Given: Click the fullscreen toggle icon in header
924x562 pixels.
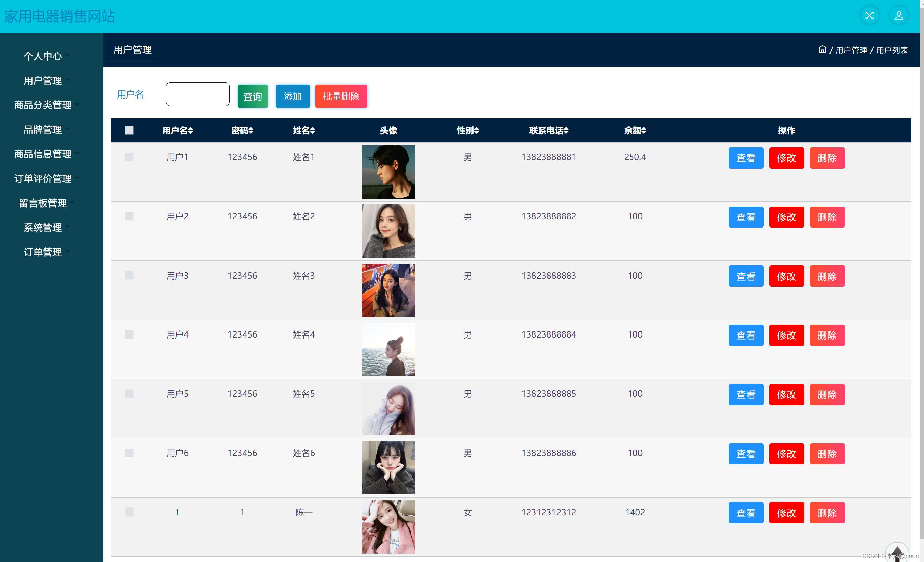Looking at the screenshot, I should [869, 15].
